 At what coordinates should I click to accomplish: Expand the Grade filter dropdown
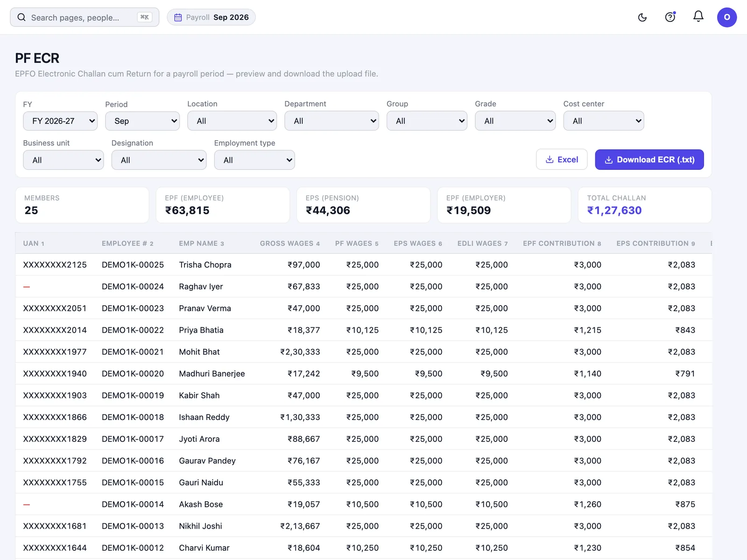coord(515,121)
